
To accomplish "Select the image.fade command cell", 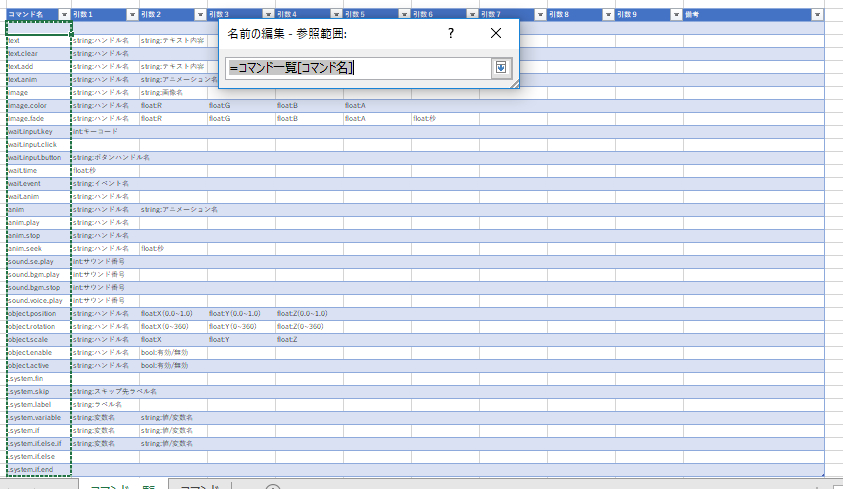I will (39, 119).
